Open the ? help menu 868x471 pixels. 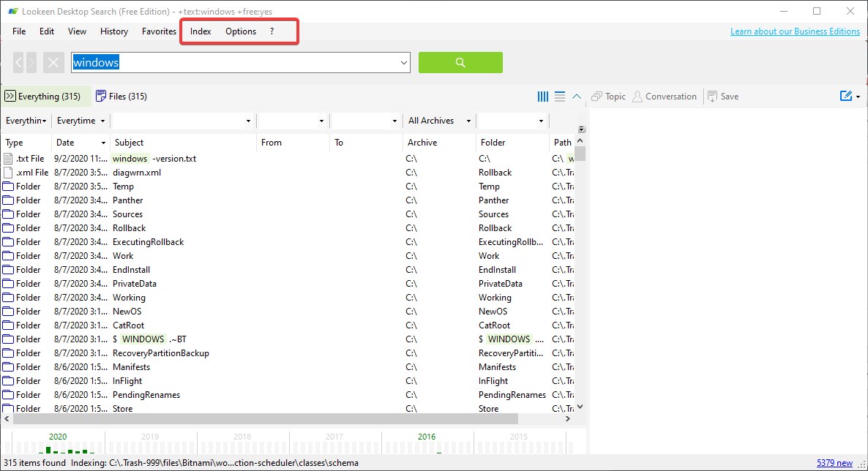click(x=272, y=31)
